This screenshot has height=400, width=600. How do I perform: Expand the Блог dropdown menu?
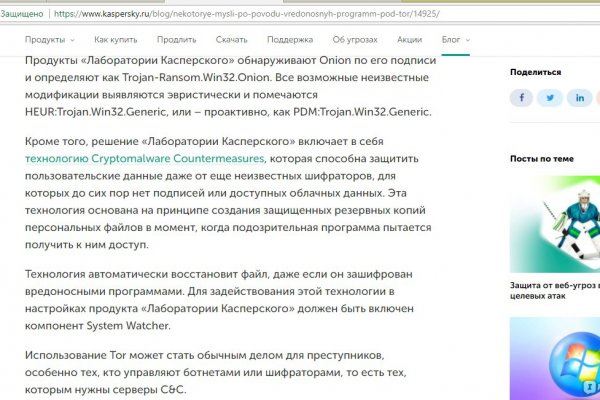pos(455,40)
